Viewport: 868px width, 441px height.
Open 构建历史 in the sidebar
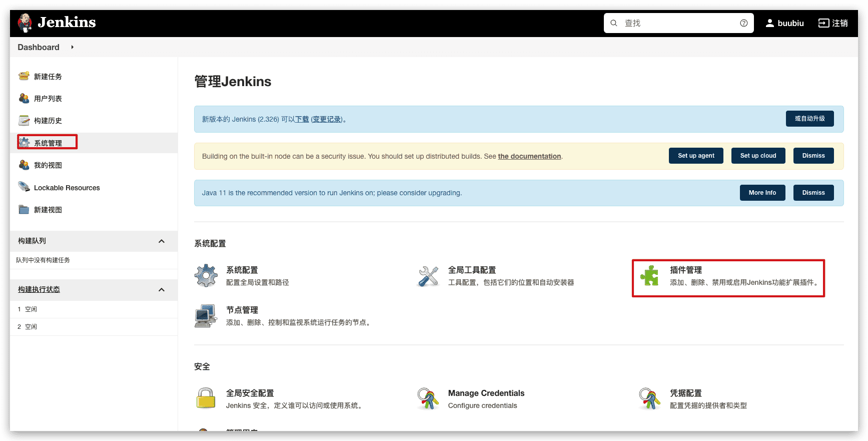[48, 121]
